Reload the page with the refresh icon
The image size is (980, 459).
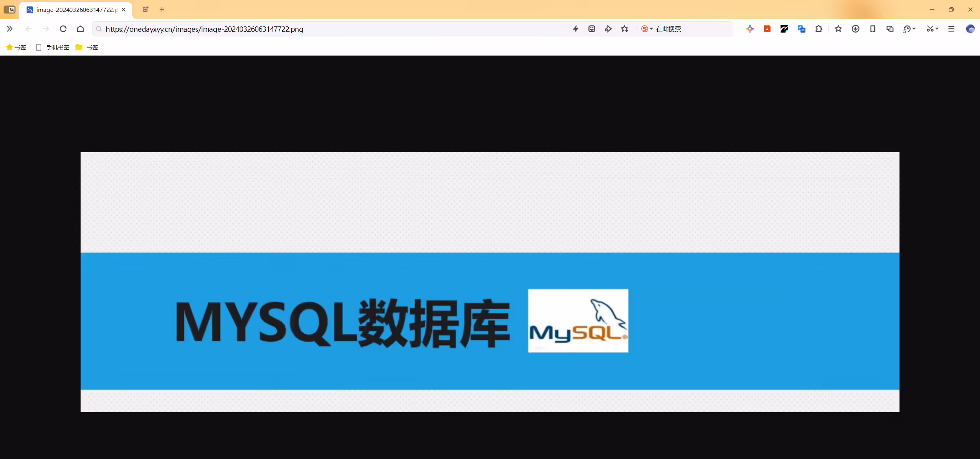pos(63,29)
